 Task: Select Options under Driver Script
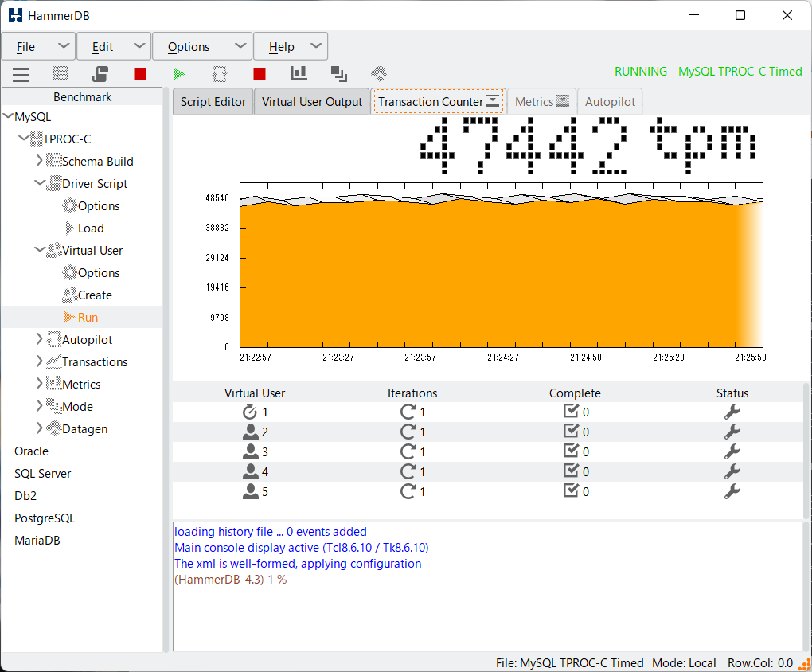tap(99, 205)
